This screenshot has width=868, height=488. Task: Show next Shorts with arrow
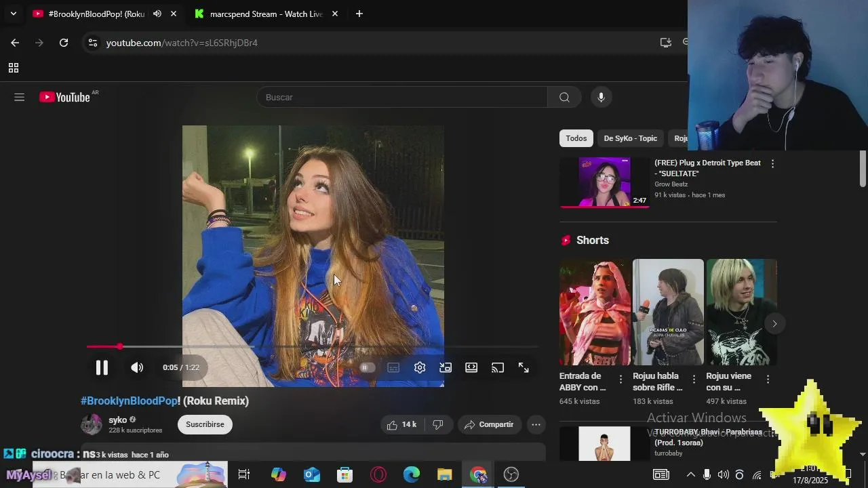[774, 323]
